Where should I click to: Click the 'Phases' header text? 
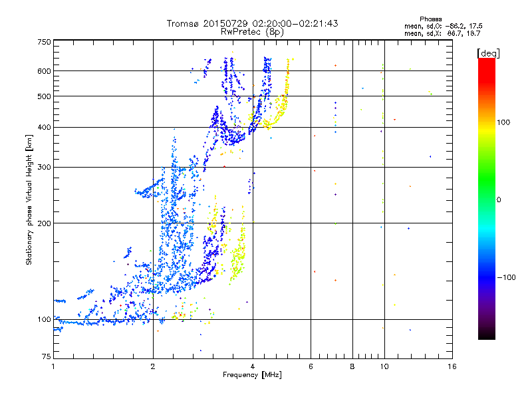430,19
